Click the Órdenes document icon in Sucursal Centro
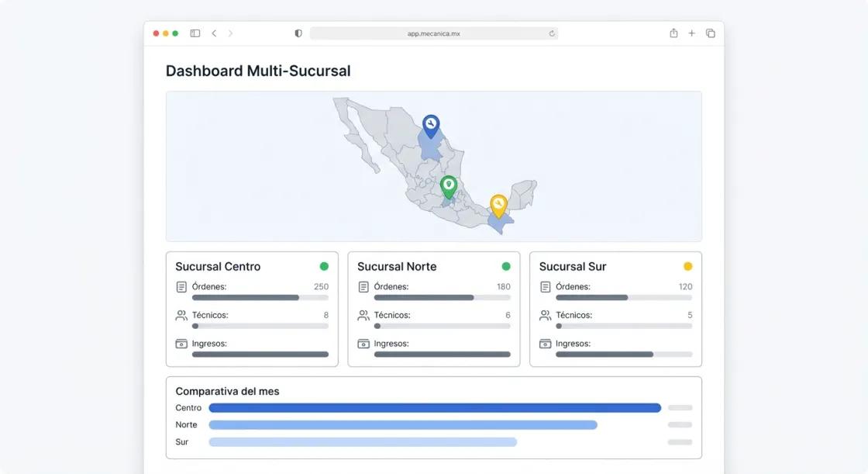This screenshot has width=868, height=474. pyautogui.click(x=181, y=286)
